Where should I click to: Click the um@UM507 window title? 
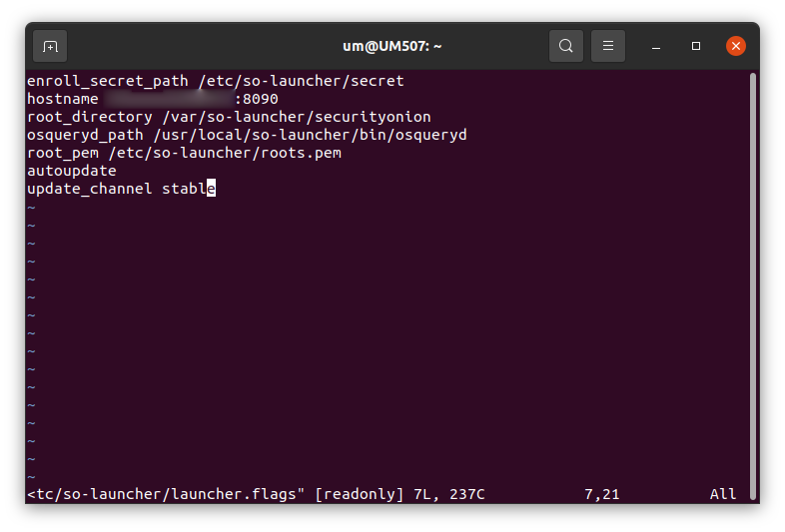tap(392, 46)
